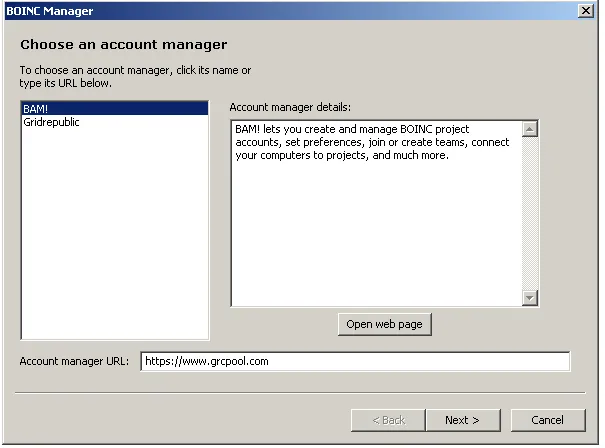Viewport: 605px width, 448px height.
Task: Go to the next step with Next >
Action: tap(462, 420)
